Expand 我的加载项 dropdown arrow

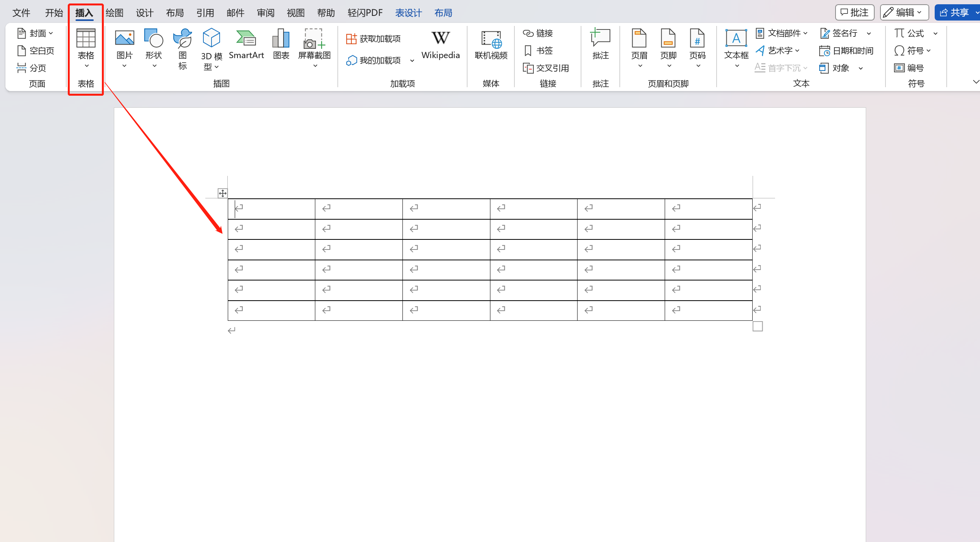point(412,61)
